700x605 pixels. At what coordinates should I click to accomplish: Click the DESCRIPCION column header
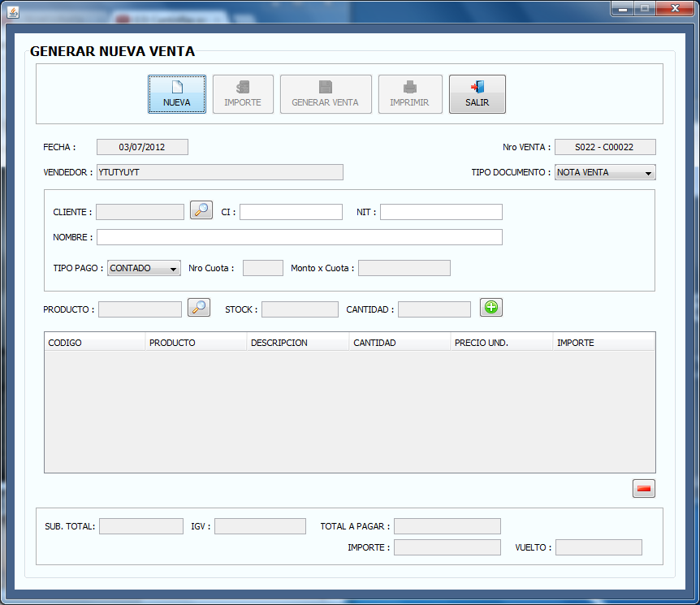[x=296, y=342]
